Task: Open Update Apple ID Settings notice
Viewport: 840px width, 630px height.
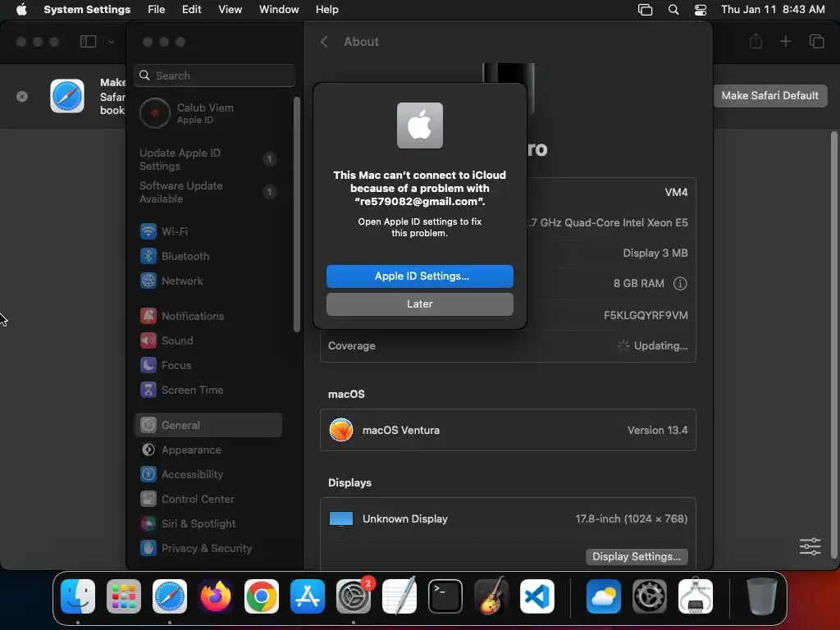Action: (209, 159)
